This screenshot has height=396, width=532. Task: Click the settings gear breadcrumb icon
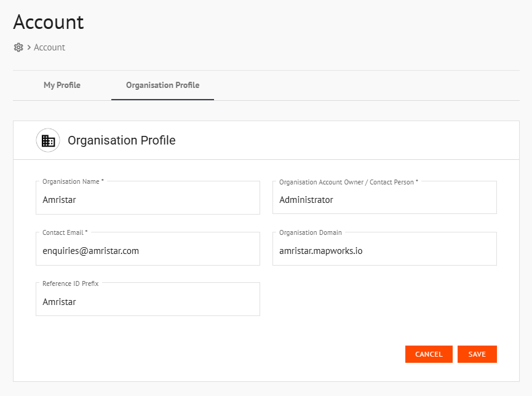tap(18, 47)
